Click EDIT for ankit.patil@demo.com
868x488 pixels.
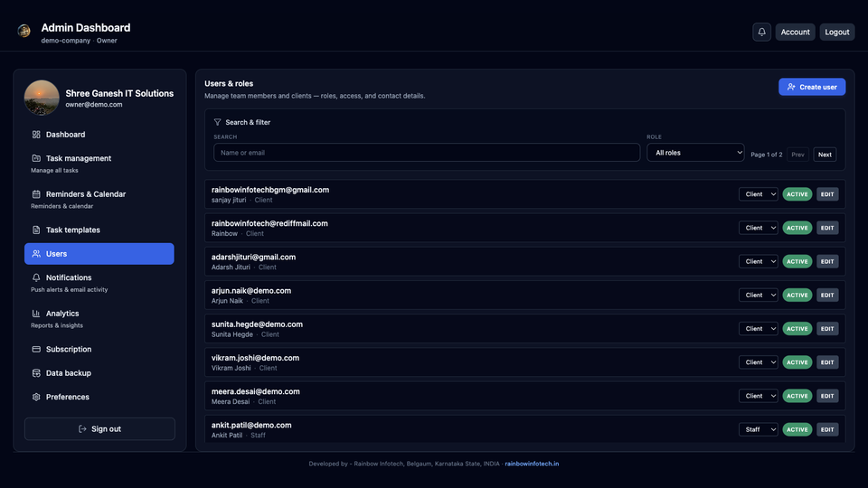click(x=827, y=429)
